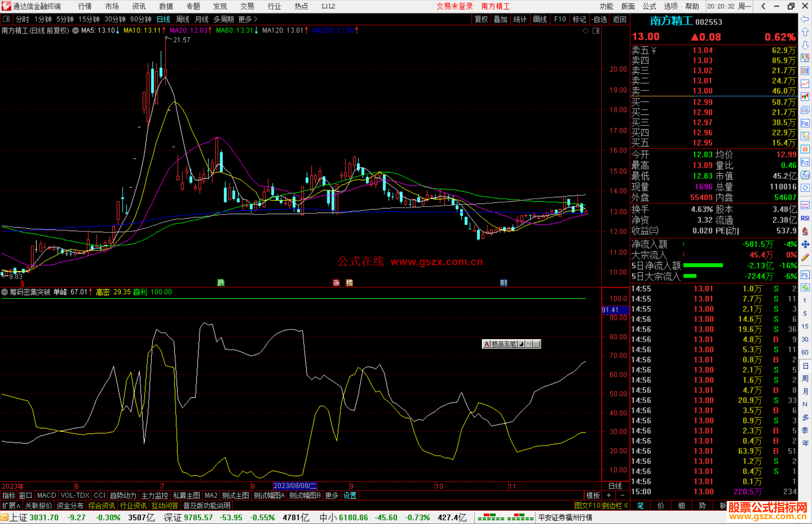Image resolution: width=812 pixels, height=524 pixels.
Task: Expand the 更多 period options
Action: tap(248, 19)
